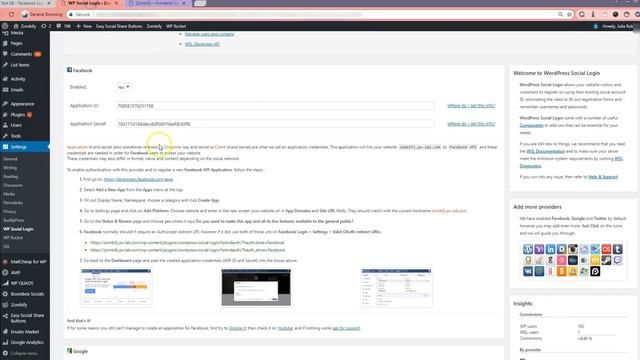Open the Help & Support link
Viewport: 640px width, 360px height.
(603, 177)
